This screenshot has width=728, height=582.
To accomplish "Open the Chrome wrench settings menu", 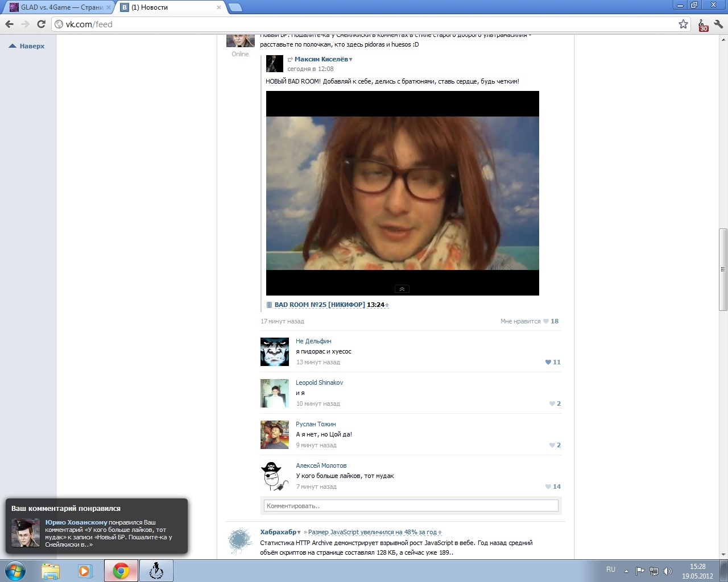I will [718, 24].
